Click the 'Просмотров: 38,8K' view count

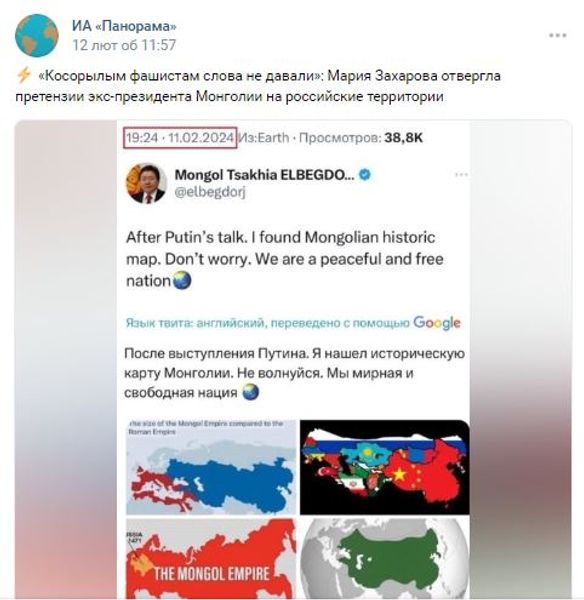361,138
